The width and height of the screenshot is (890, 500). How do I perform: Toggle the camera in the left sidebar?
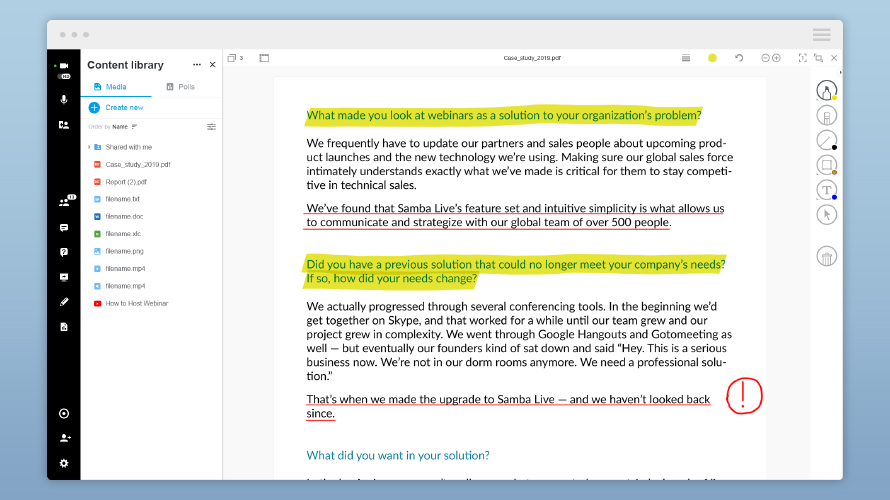(64, 66)
